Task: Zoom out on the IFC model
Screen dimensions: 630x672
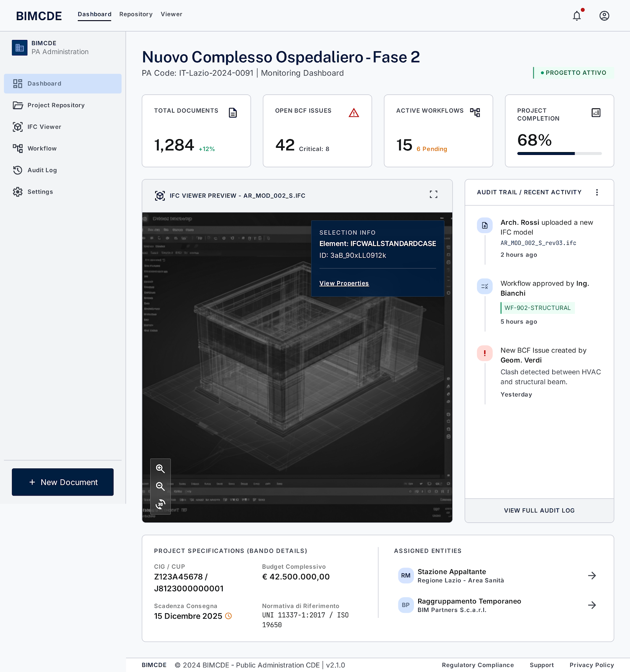Action: (x=160, y=486)
